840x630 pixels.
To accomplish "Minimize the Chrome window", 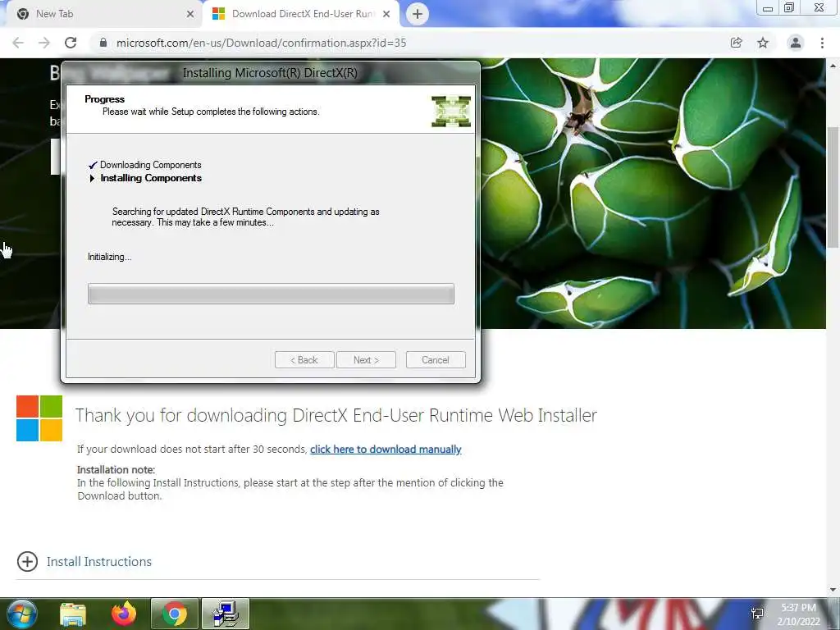I will 768,8.
